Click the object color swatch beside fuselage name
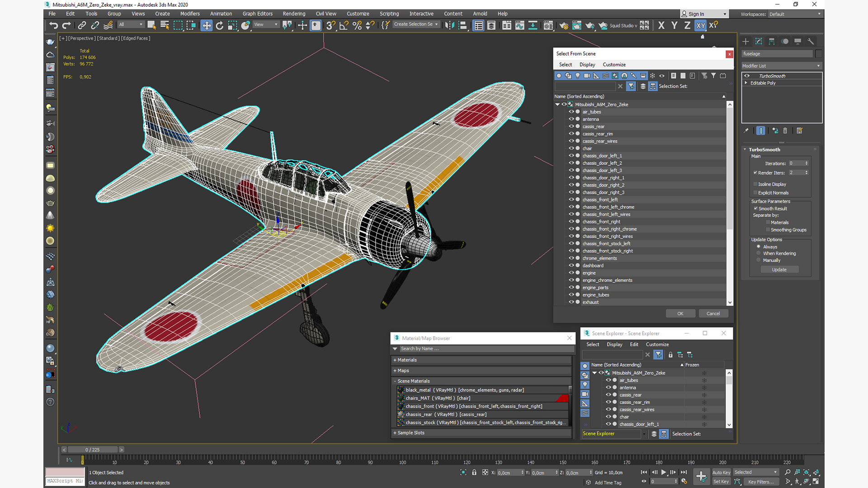This screenshot has height=488, width=868. (818, 54)
